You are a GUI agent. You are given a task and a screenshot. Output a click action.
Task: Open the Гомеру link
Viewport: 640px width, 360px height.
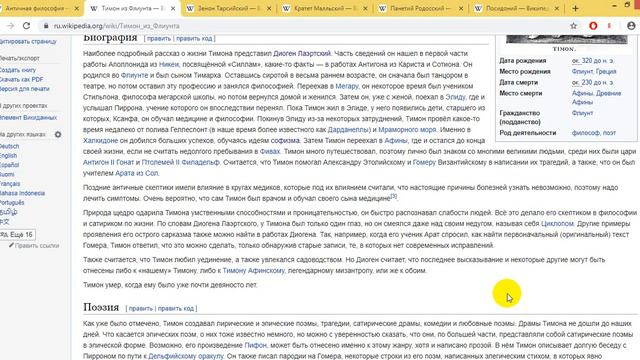coord(424,162)
